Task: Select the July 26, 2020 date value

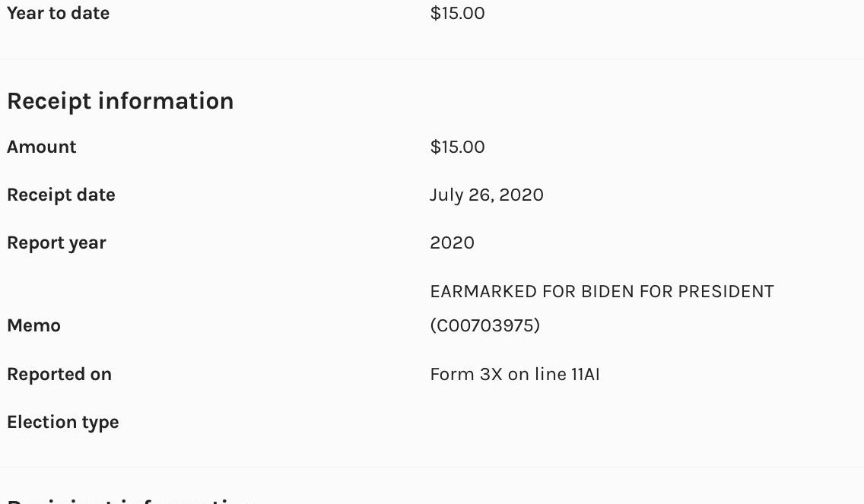Action: 486,195
